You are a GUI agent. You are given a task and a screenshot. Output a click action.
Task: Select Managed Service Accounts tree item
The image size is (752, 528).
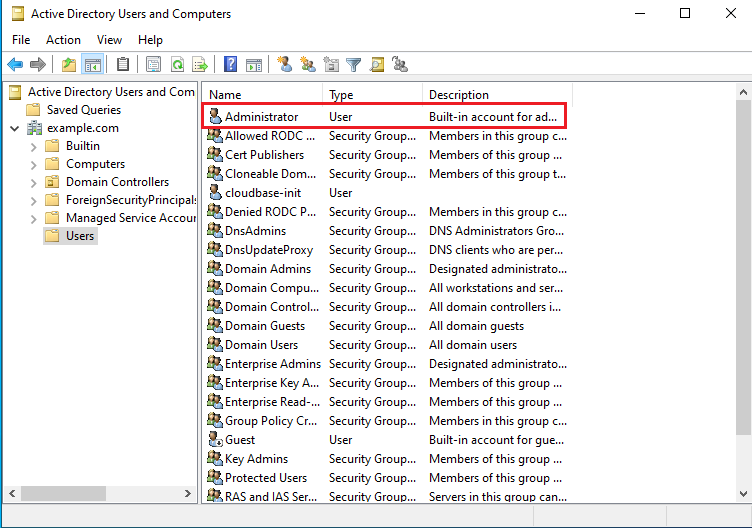[x=130, y=218]
